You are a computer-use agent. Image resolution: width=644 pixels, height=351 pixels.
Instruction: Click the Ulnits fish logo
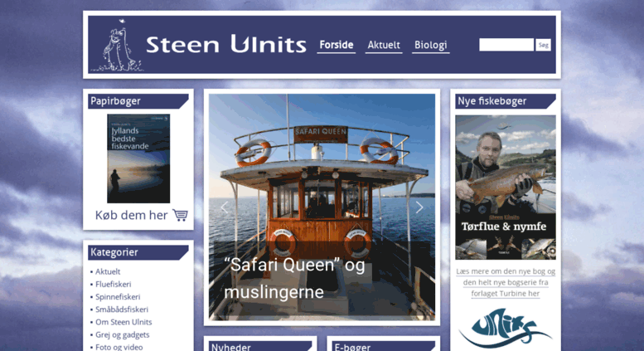tap(505, 328)
